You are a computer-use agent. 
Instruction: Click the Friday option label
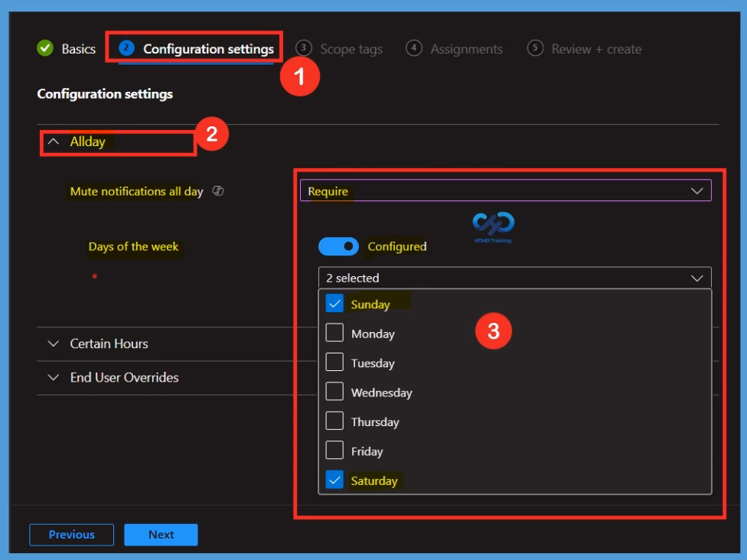click(x=367, y=451)
